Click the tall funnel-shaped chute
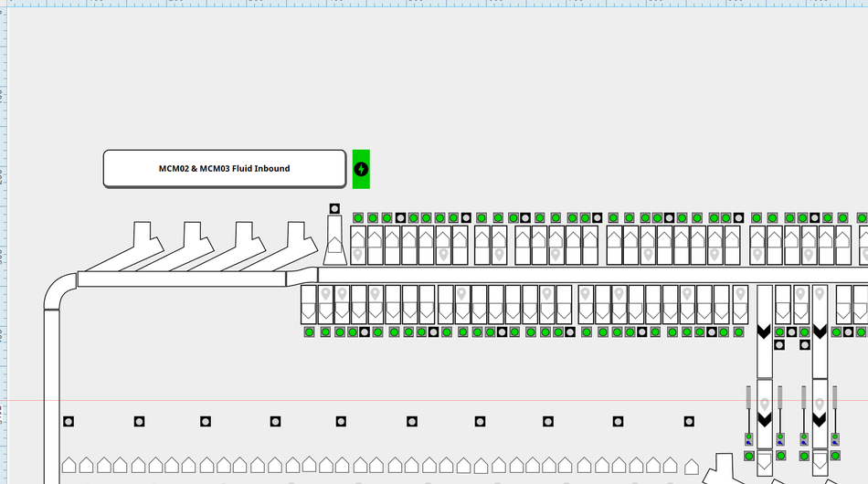 point(334,241)
